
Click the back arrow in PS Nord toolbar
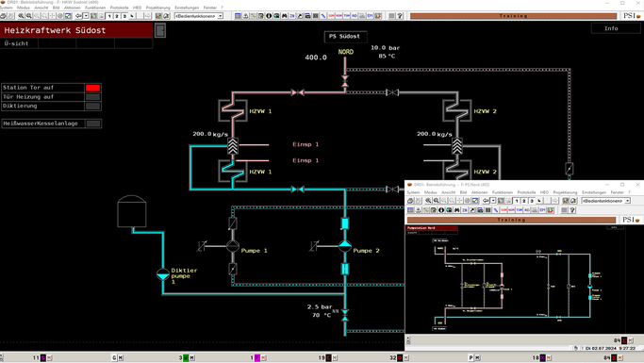(486, 201)
